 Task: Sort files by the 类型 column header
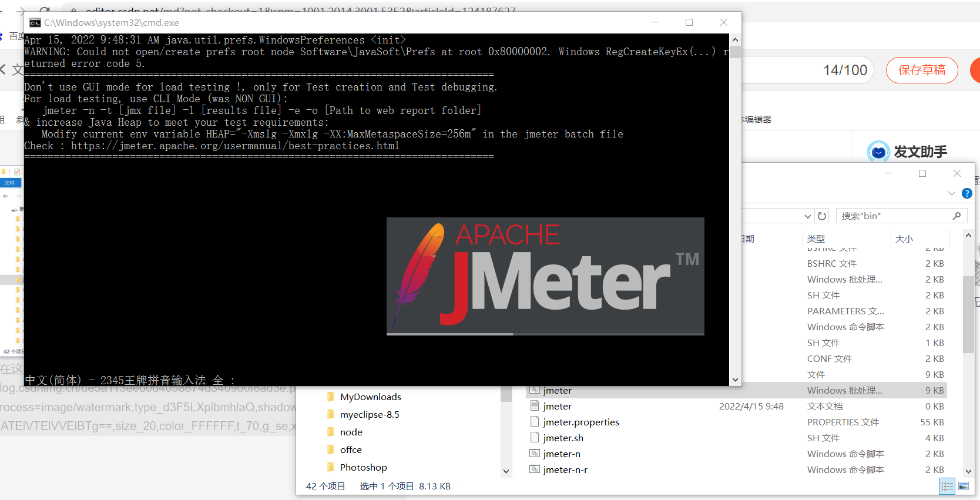point(816,239)
